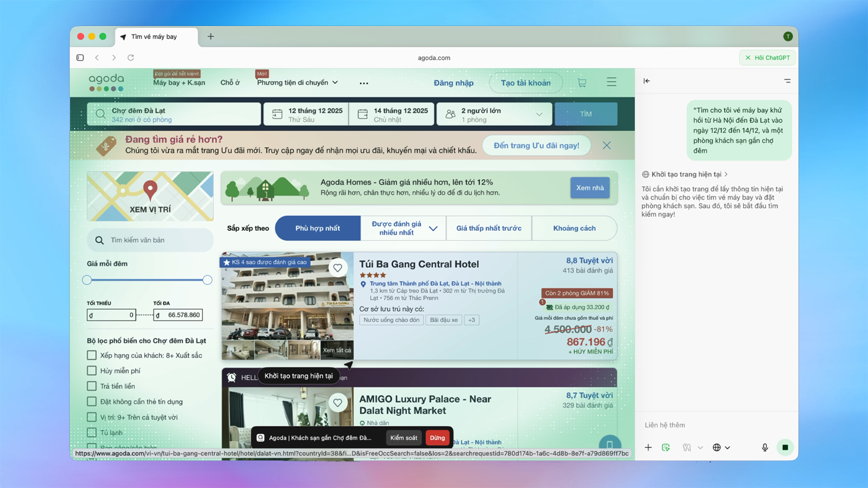
Task: Click 'Đến trang Ưu đãi ngay!' button
Action: point(536,145)
